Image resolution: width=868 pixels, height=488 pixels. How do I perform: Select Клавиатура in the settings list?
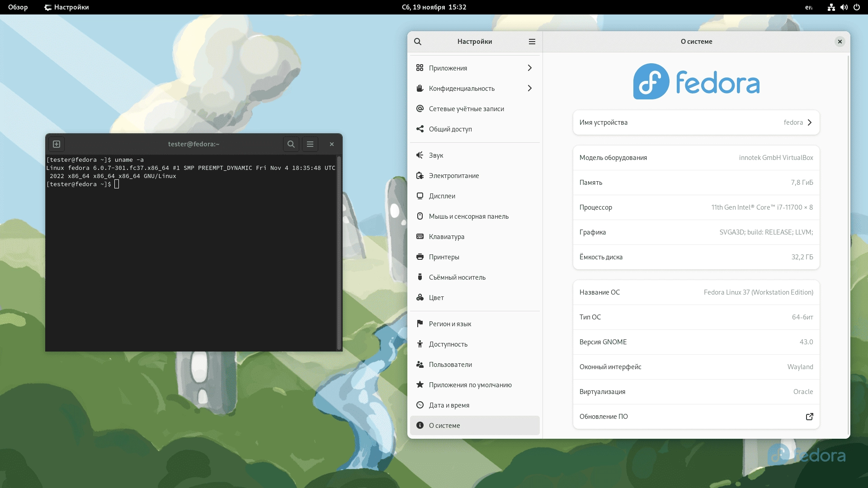point(475,236)
